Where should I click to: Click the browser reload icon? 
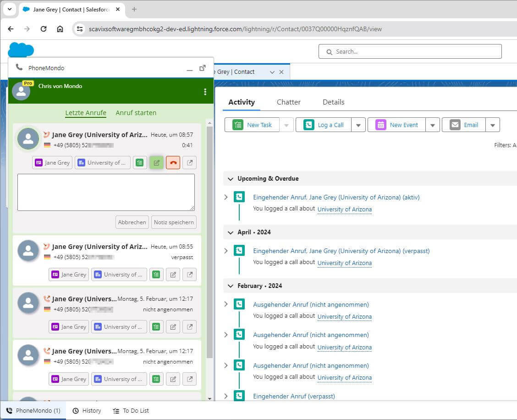[x=44, y=29]
